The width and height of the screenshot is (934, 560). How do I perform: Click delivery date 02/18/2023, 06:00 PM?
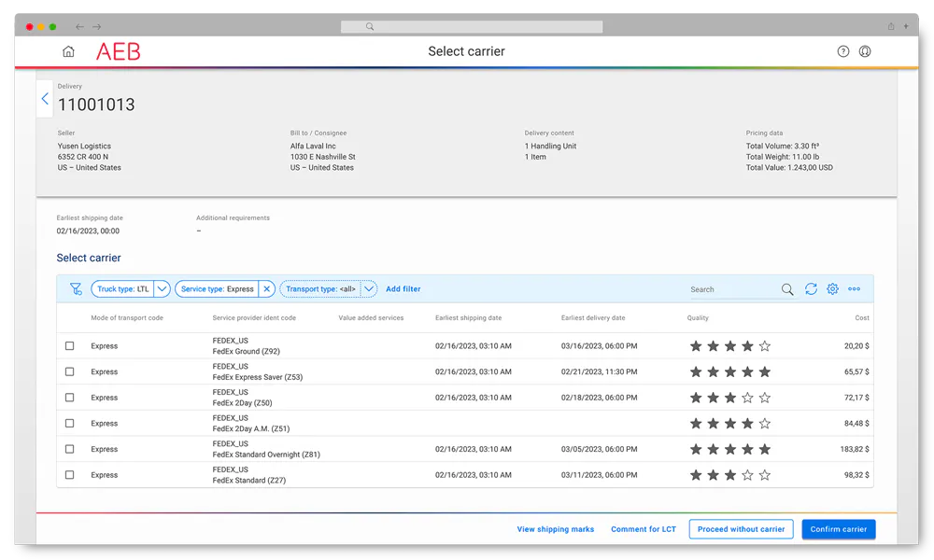point(599,398)
